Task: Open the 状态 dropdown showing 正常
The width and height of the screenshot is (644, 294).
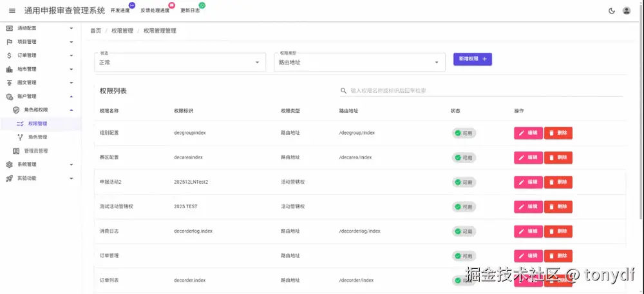Action: pos(179,63)
